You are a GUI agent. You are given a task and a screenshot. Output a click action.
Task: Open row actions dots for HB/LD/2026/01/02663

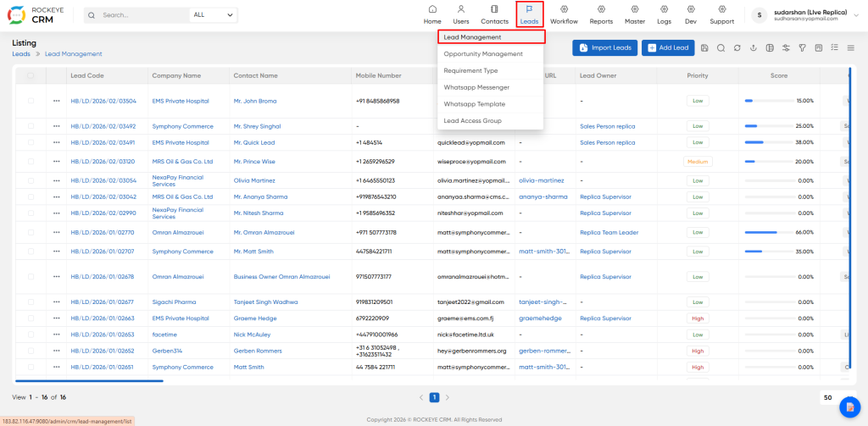pos(57,318)
